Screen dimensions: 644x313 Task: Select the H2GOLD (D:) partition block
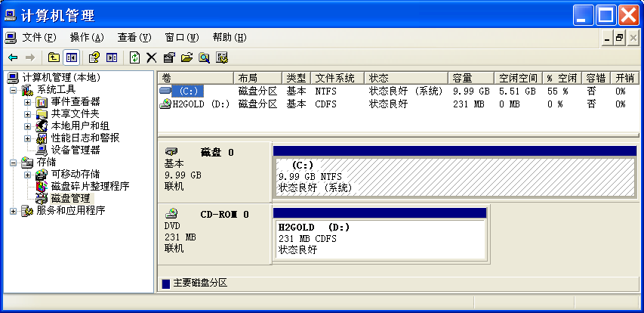380,239
